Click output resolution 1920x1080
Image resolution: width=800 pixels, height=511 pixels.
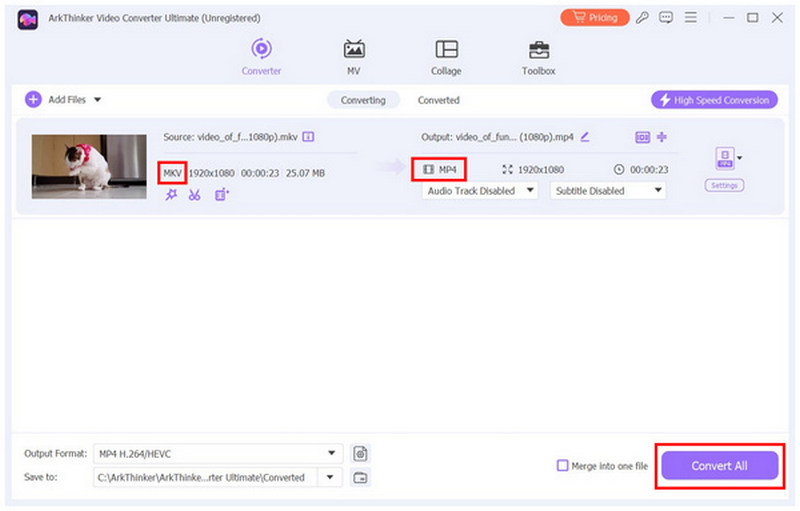coord(541,169)
